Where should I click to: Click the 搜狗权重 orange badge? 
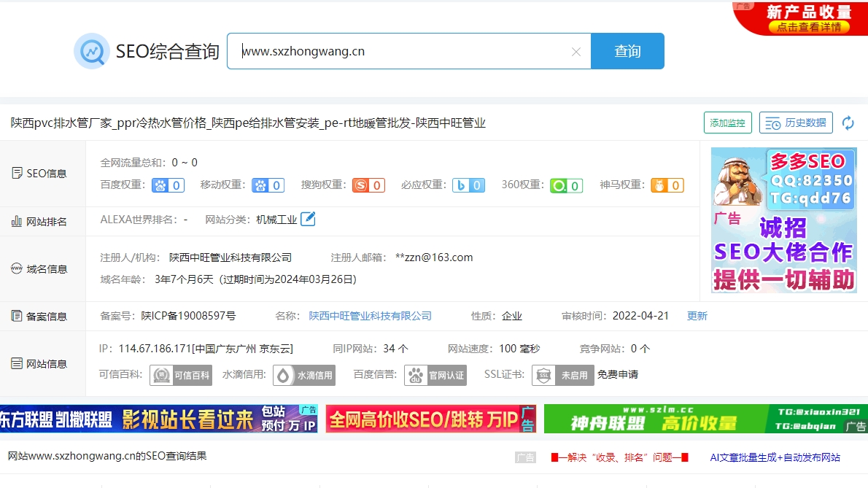click(x=368, y=185)
